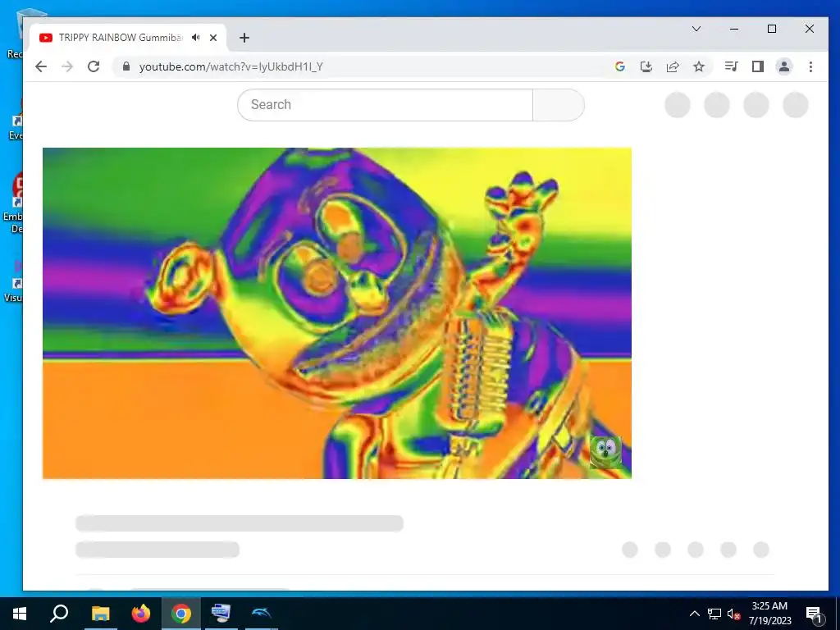The width and height of the screenshot is (840, 630).
Task: Open the Chrome side panel
Action: tap(757, 66)
